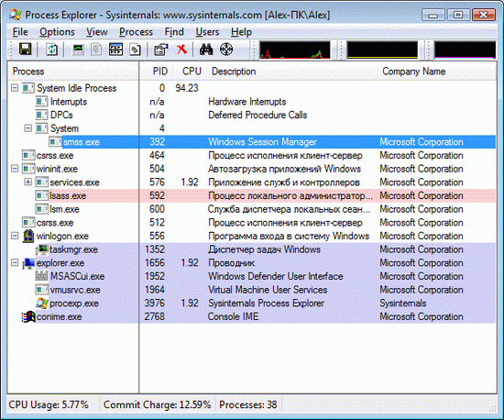Click the red X Kill Process icon
The height and width of the screenshot is (420, 504).
182,50
